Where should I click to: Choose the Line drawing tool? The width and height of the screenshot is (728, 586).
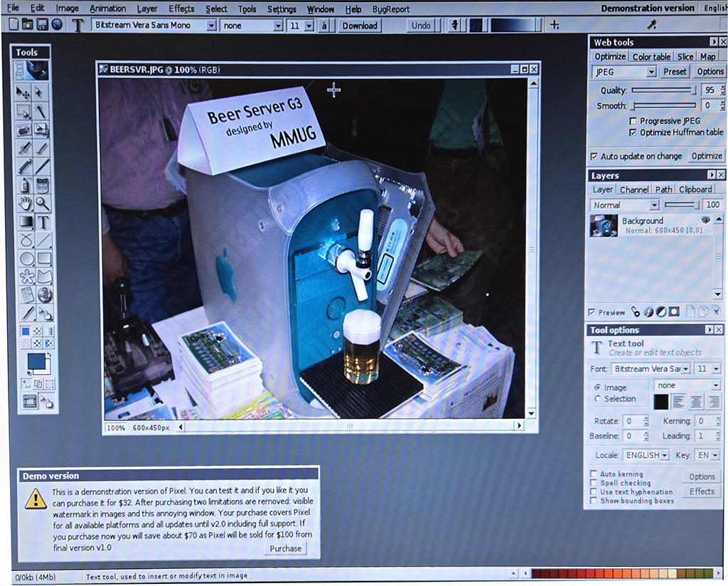click(44, 240)
